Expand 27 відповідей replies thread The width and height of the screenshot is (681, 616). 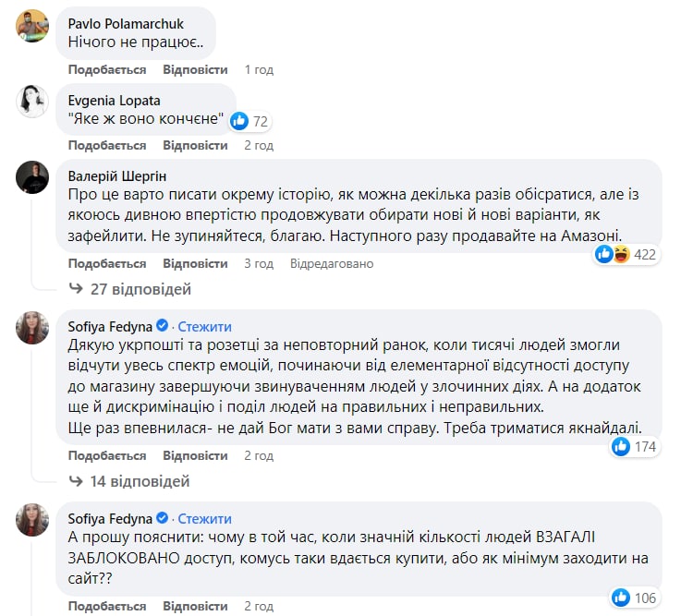tap(140, 289)
